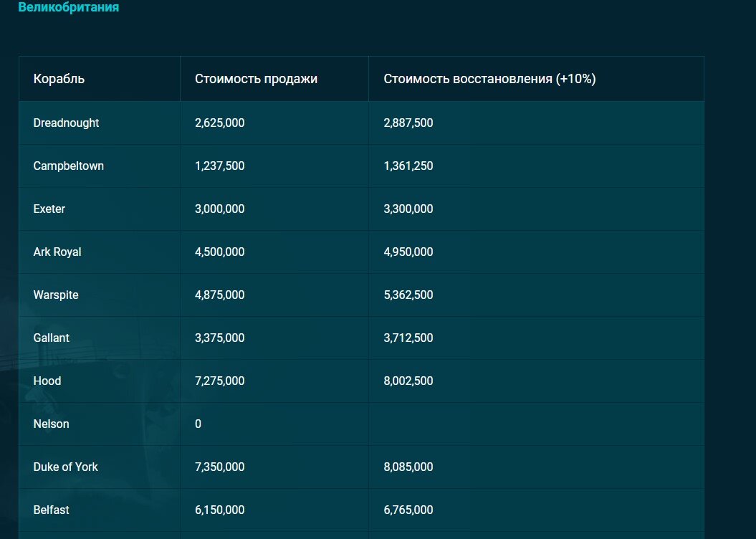Select restoration cost 8,085,000
The width and height of the screenshot is (756, 539).
coord(408,467)
